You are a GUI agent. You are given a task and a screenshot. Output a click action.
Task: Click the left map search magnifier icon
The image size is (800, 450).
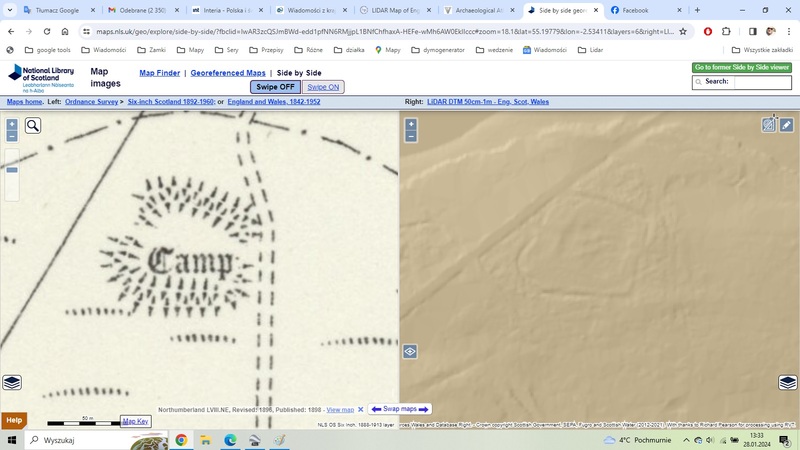33,125
